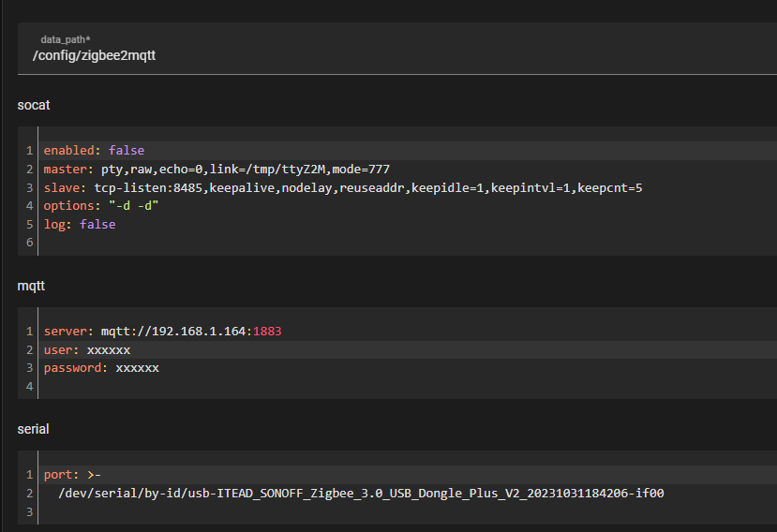Click the mqtt password line
The width and height of the screenshot is (777, 532).
[101, 368]
